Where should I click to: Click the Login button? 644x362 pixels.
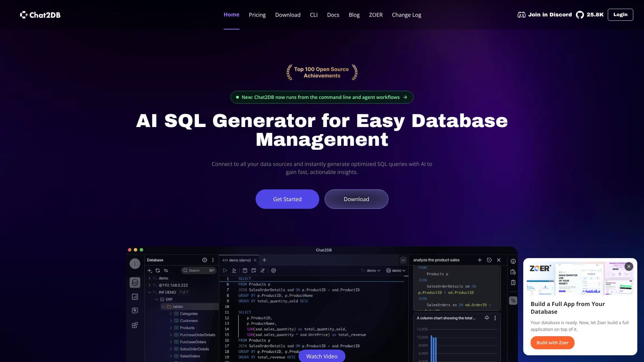(x=620, y=15)
